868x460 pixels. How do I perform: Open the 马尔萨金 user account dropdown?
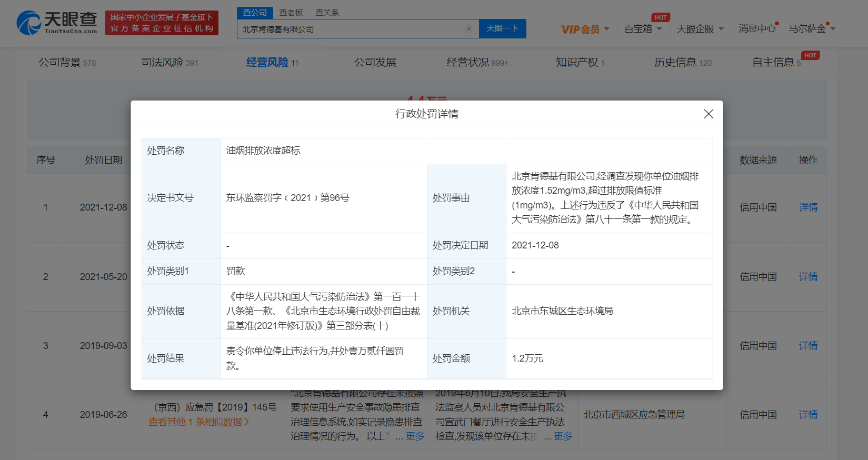pyautogui.click(x=812, y=29)
